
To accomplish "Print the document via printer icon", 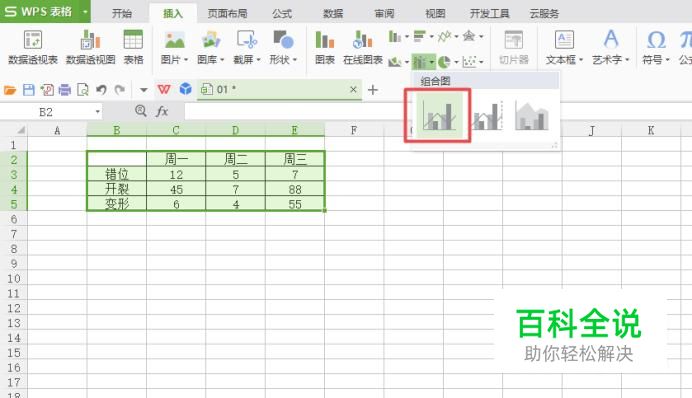I will 65,90.
